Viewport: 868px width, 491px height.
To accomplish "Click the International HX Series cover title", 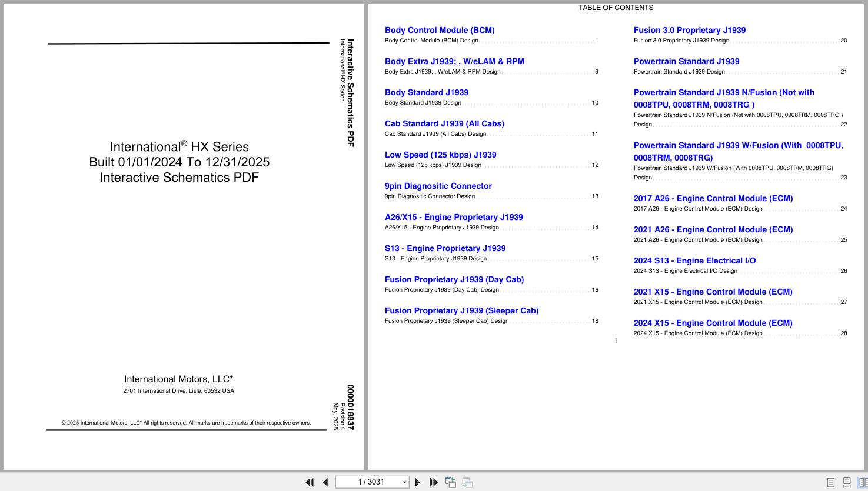I will pyautogui.click(x=179, y=146).
